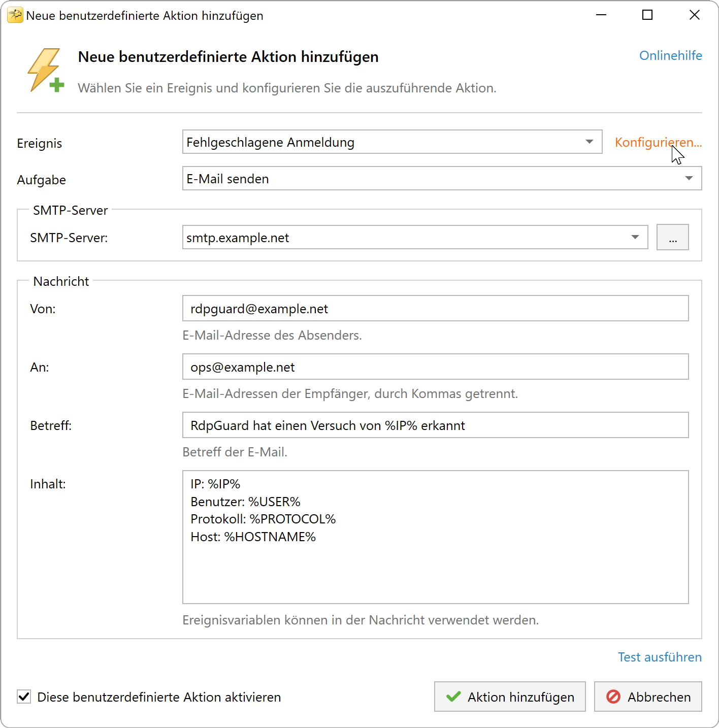Click the 'Nachricht' group title
719x728 pixels.
click(x=61, y=282)
